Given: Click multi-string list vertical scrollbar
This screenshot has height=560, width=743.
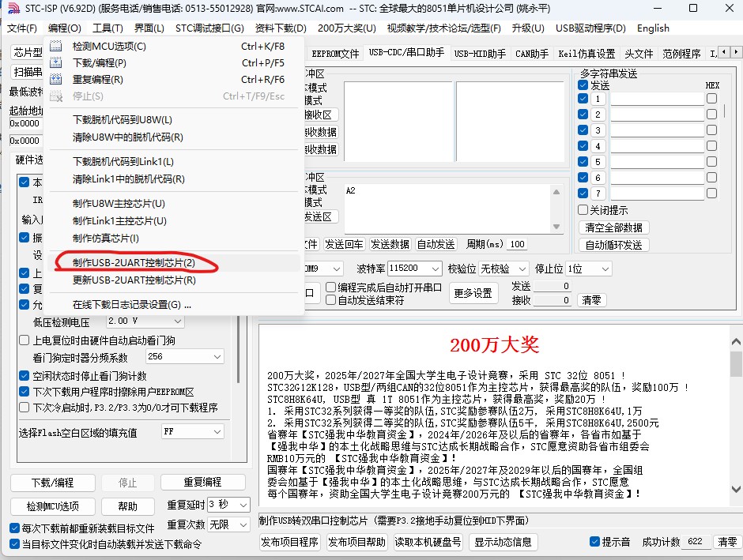Looking at the screenshot, I should (x=725, y=111).
